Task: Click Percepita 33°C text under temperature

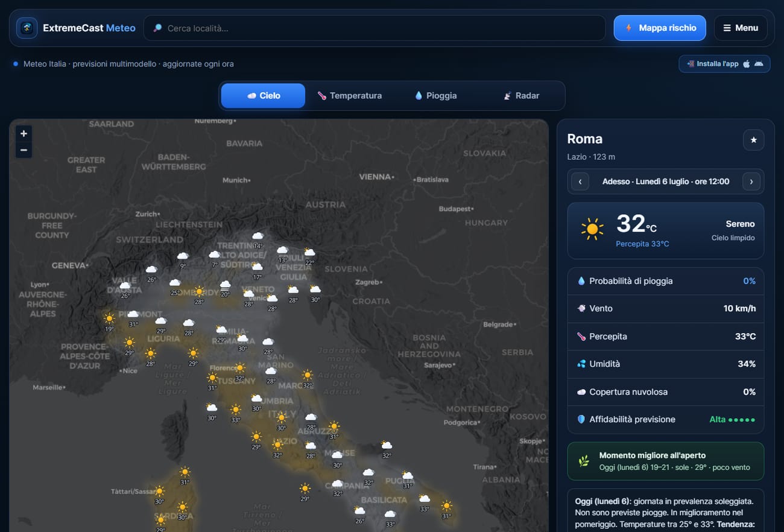Action: [x=642, y=244]
